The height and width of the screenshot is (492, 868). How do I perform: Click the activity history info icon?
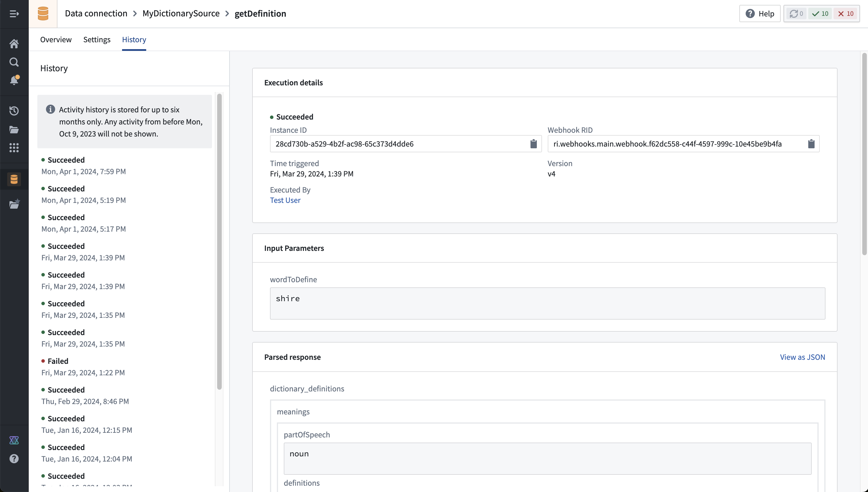click(50, 109)
